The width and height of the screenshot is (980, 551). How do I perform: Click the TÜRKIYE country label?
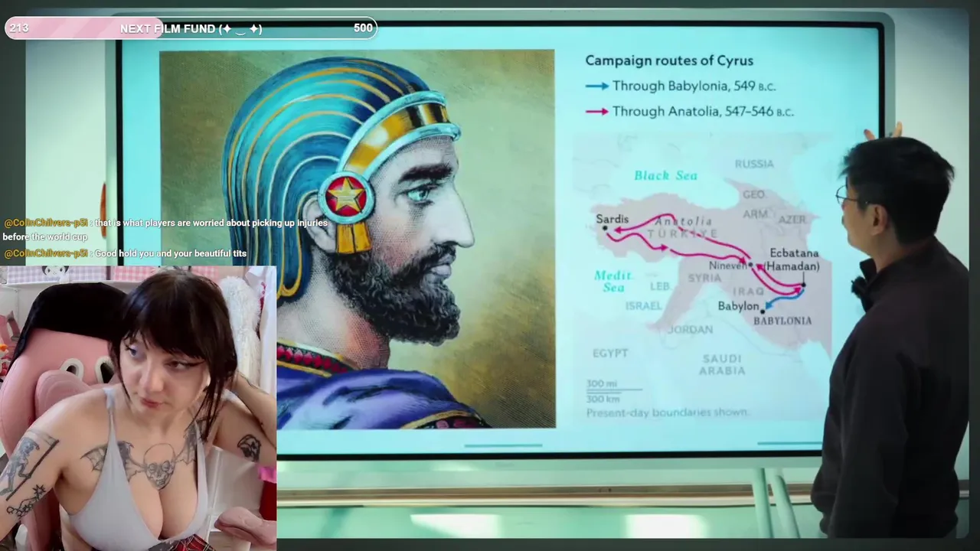683,233
